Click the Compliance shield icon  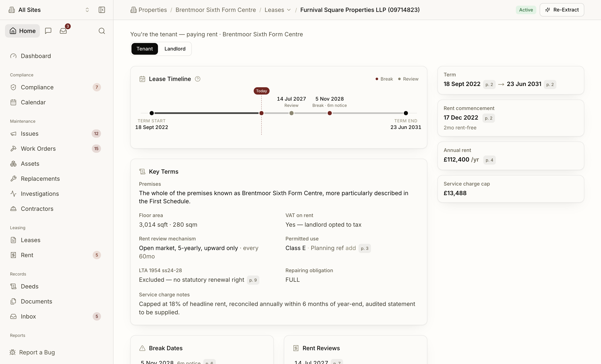[13, 87]
